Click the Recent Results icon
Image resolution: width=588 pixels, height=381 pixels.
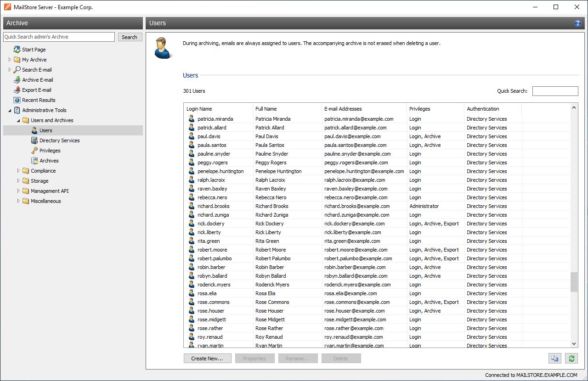point(17,100)
